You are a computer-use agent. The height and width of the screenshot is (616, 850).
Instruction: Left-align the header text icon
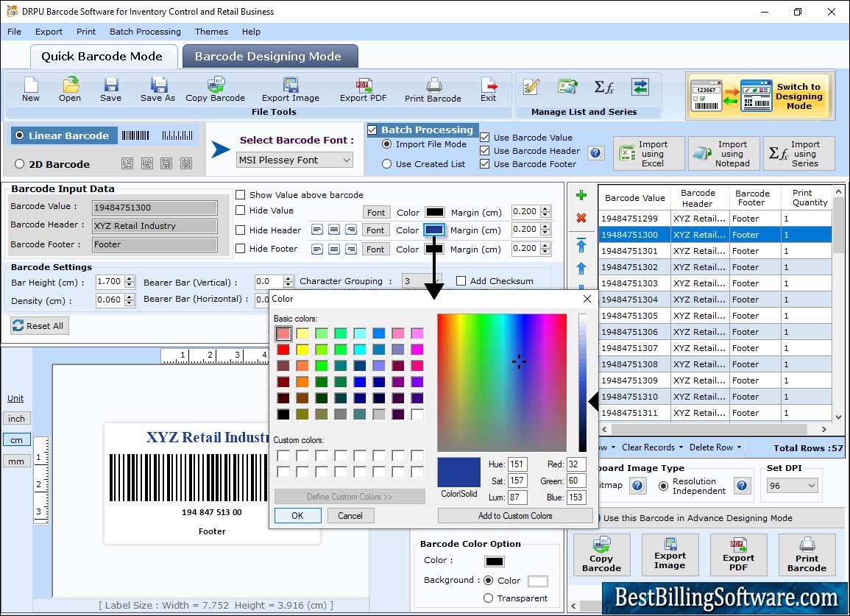click(x=317, y=230)
